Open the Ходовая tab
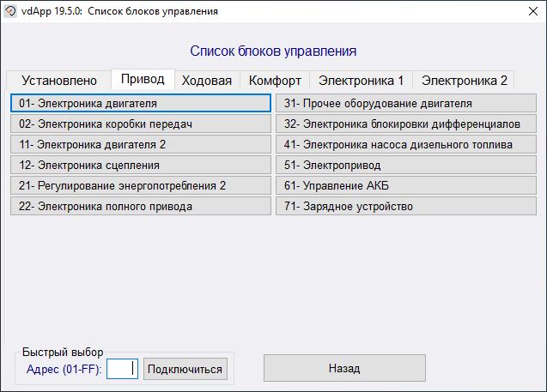 [x=207, y=81]
